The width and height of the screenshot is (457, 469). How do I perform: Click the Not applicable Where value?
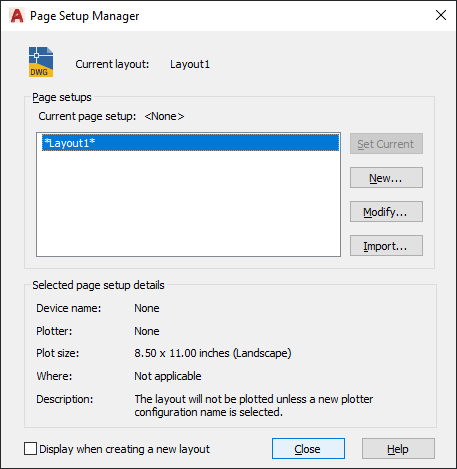(168, 376)
